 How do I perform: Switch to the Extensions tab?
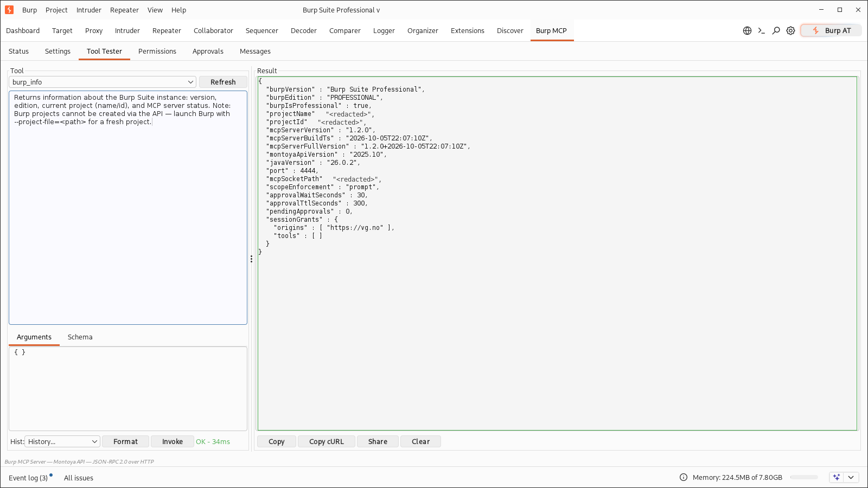(x=468, y=31)
